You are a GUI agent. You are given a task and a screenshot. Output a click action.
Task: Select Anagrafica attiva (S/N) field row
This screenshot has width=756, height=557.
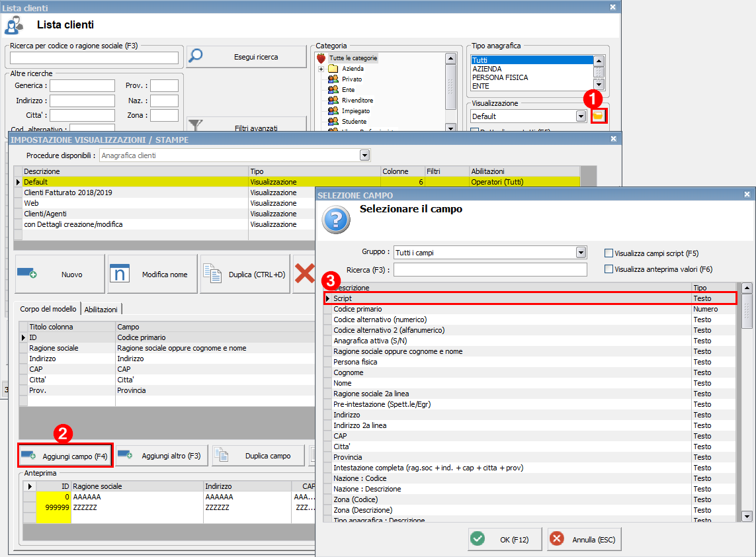click(x=530, y=341)
